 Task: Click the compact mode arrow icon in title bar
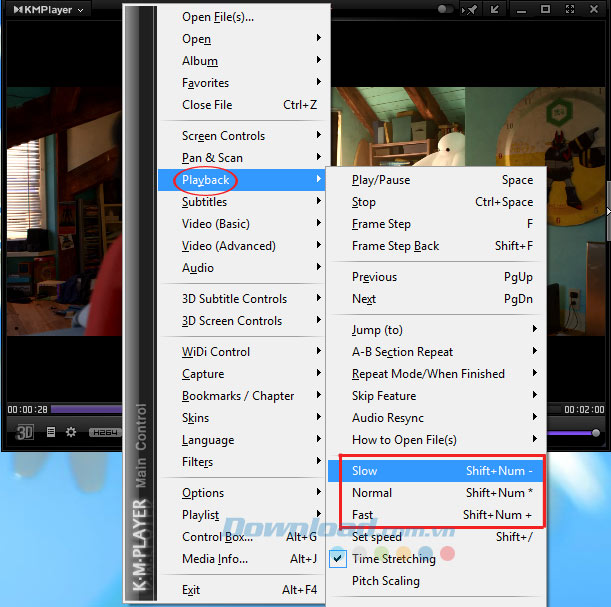(494, 9)
